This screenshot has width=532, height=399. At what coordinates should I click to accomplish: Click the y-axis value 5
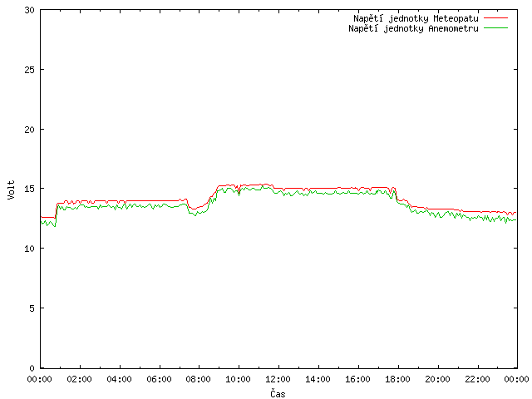coord(32,308)
